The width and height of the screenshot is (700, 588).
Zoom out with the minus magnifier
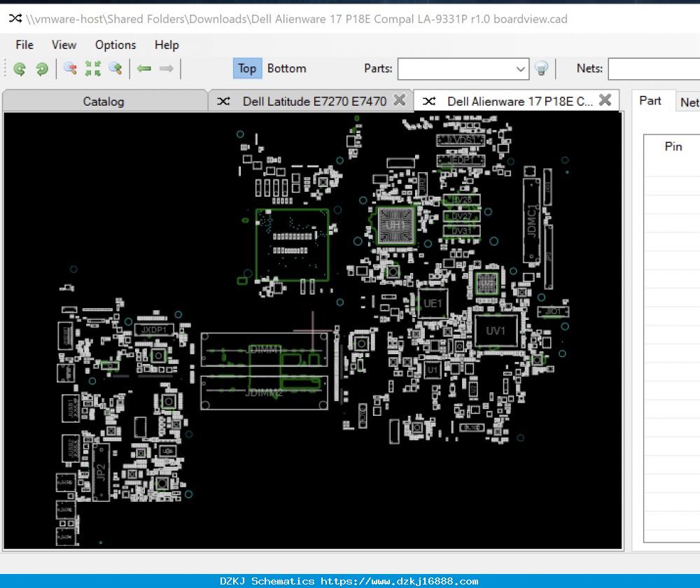pyautogui.click(x=70, y=69)
